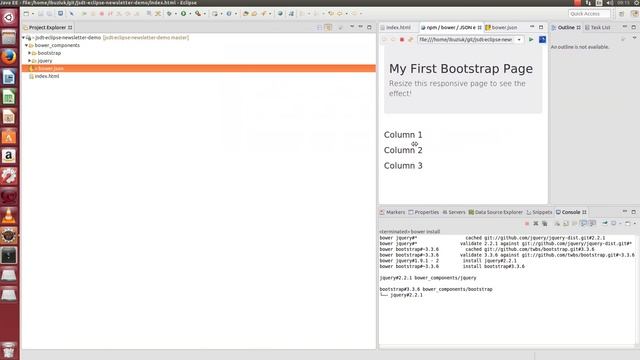This screenshot has height=360, width=640.
Task: Open the Ubuntu Dash home button
Action: point(9,18)
